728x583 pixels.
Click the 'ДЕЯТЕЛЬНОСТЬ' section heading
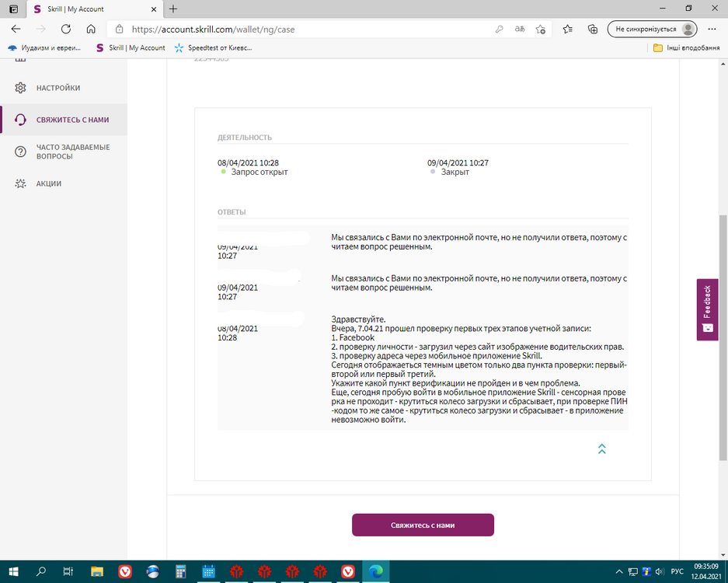[245, 138]
